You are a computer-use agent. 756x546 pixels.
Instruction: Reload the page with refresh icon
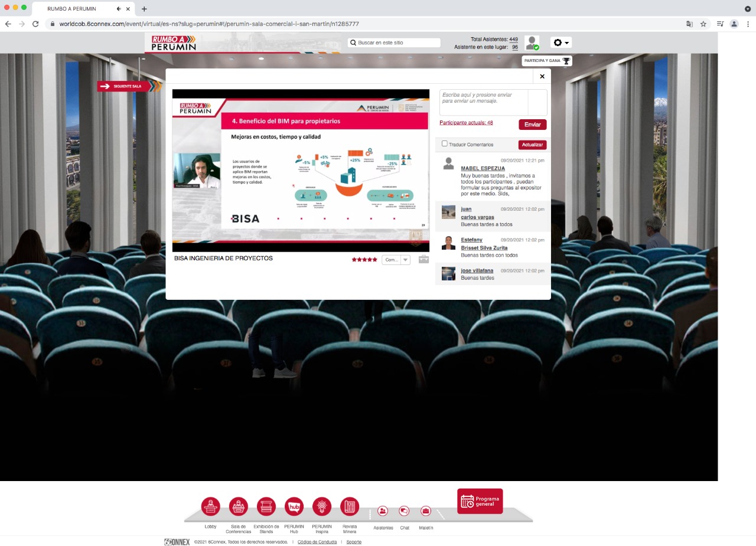coord(35,24)
